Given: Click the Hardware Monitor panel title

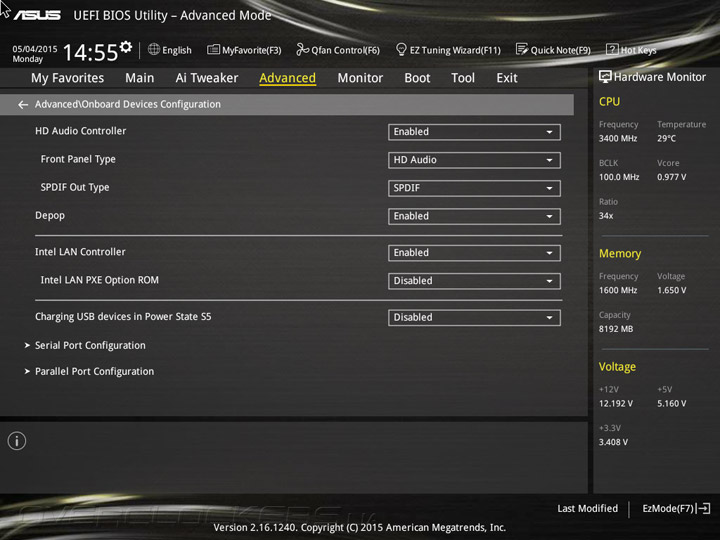Looking at the screenshot, I should pyautogui.click(x=659, y=77).
